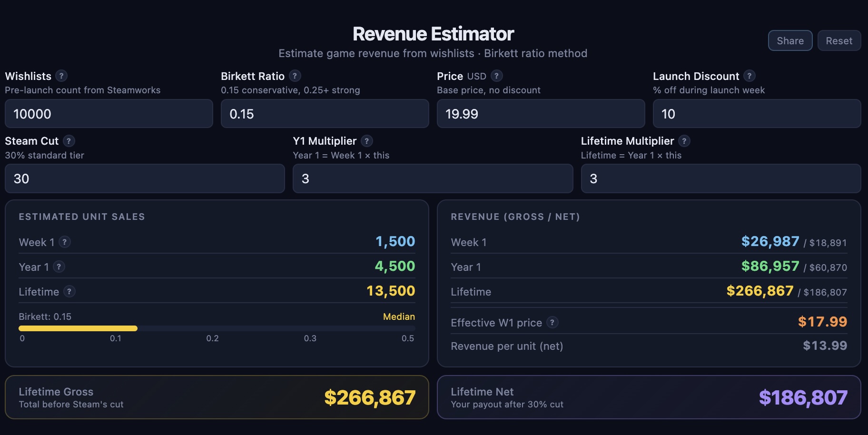Image resolution: width=868 pixels, height=435 pixels.
Task: Click the Lifetime Gross total card
Action: pos(217,397)
